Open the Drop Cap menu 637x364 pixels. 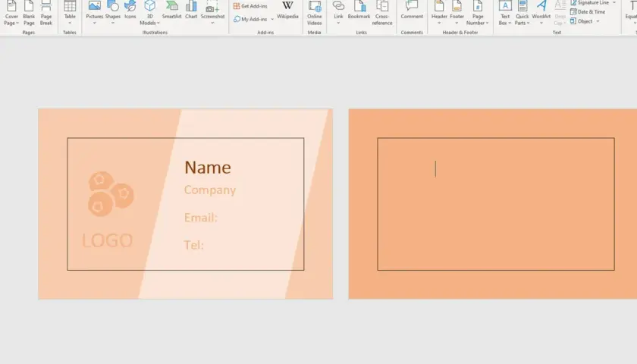coord(560,13)
